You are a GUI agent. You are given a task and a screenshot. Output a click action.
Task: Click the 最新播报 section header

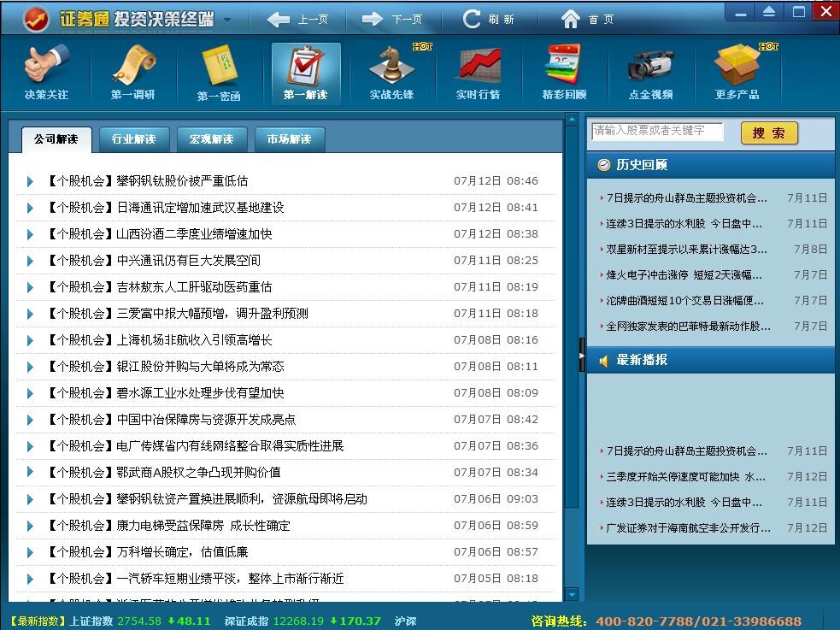pos(710,361)
